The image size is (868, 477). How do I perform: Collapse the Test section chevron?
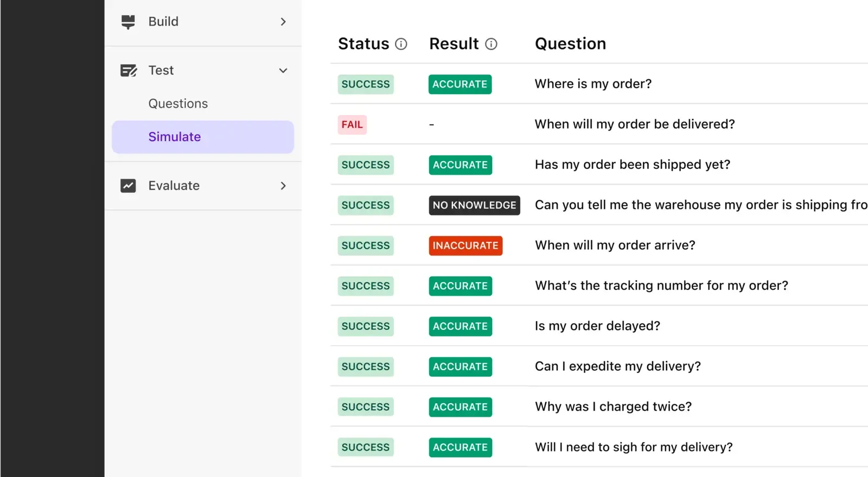[x=283, y=71]
